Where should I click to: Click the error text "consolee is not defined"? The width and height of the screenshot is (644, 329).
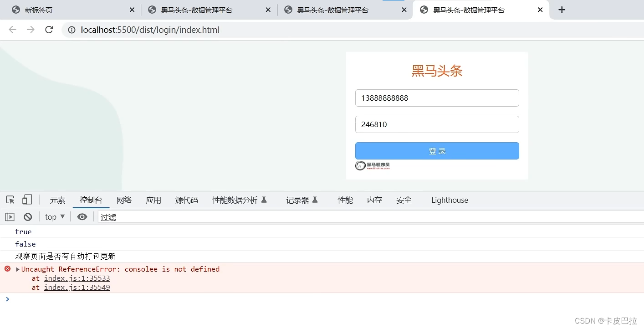172,269
